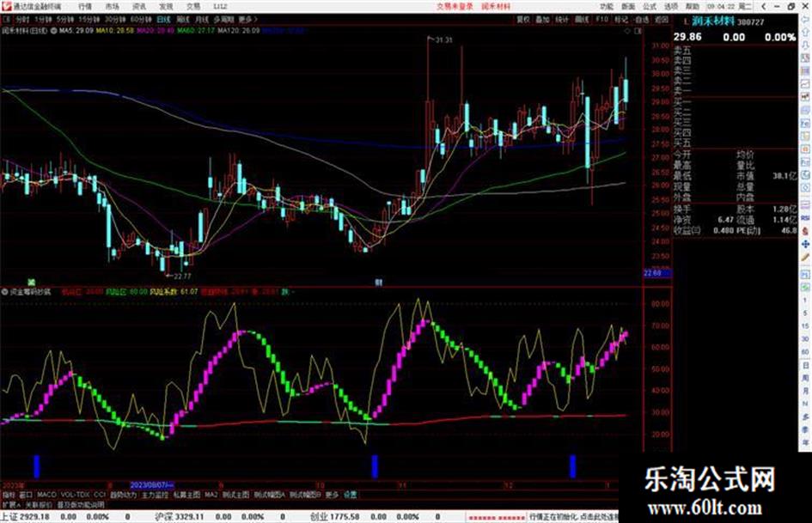Switch to the 30分钟 period
812x523 pixels.
[x=115, y=20]
